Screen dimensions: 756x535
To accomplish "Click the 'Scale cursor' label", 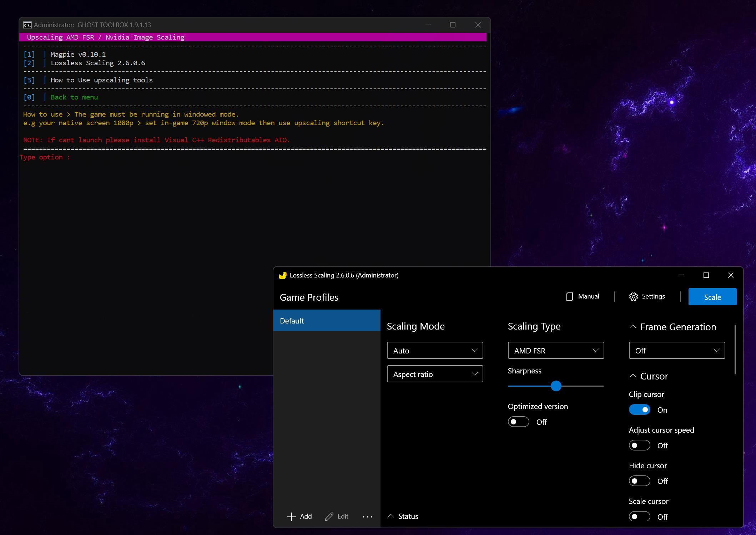I will 649,501.
